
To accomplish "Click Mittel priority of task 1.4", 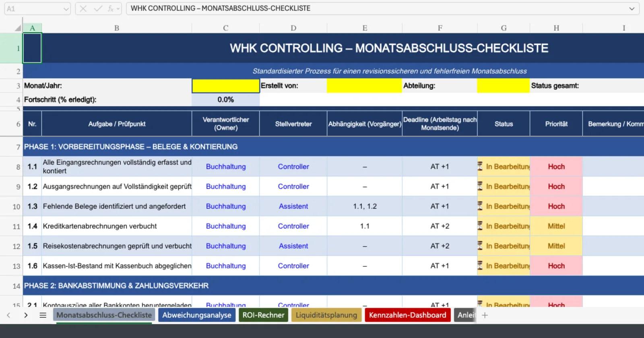I will click(556, 226).
